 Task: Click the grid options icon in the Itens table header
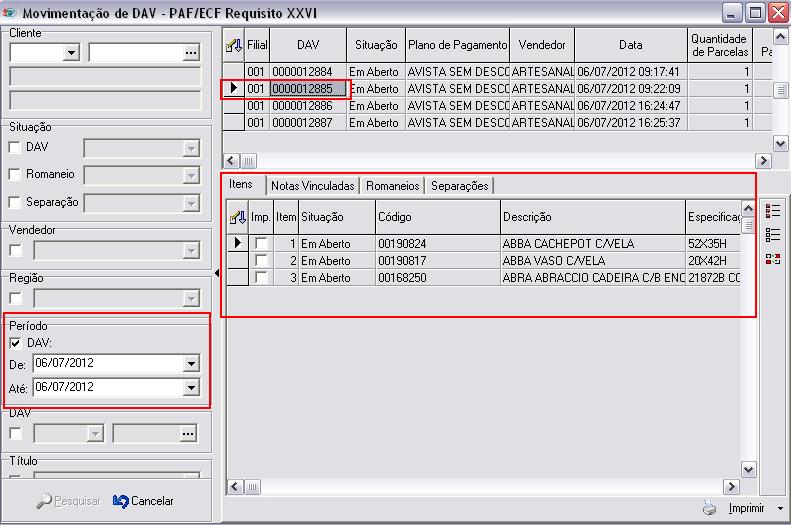tap(238, 217)
